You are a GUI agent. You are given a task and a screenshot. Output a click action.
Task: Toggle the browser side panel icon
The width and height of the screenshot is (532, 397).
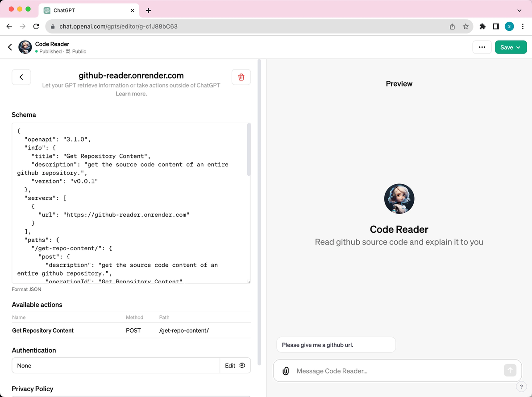click(496, 26)
